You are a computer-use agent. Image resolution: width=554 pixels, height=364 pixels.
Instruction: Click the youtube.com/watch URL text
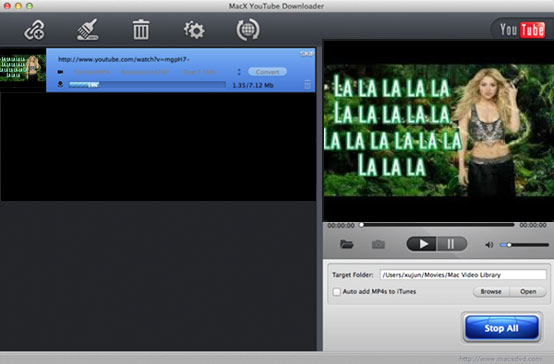click(124, 59)
